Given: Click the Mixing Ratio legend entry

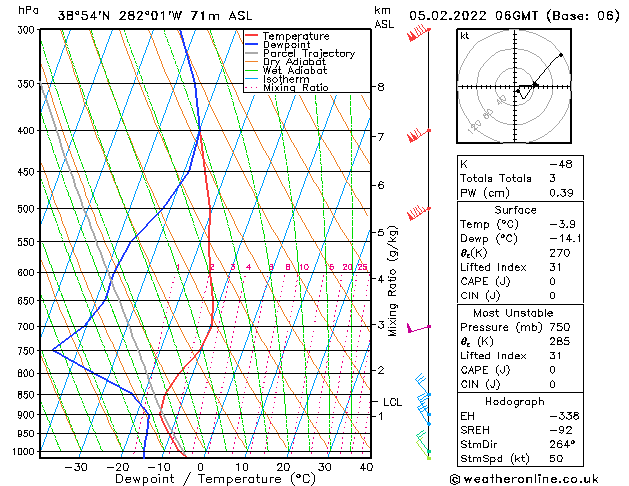Looking at the screenshot, I should (x=286, y=88).
